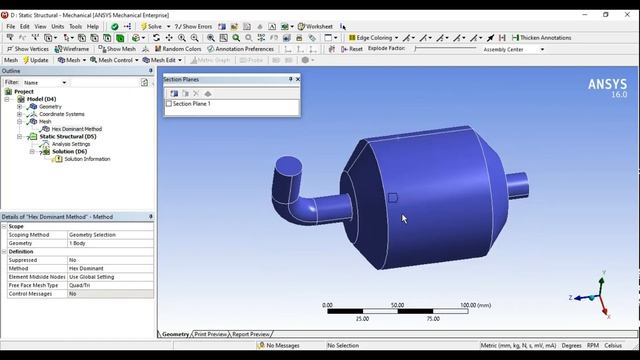The image size is (640, 360).
Task: Select the Edge selection filter icon
Action: [95, 38]
